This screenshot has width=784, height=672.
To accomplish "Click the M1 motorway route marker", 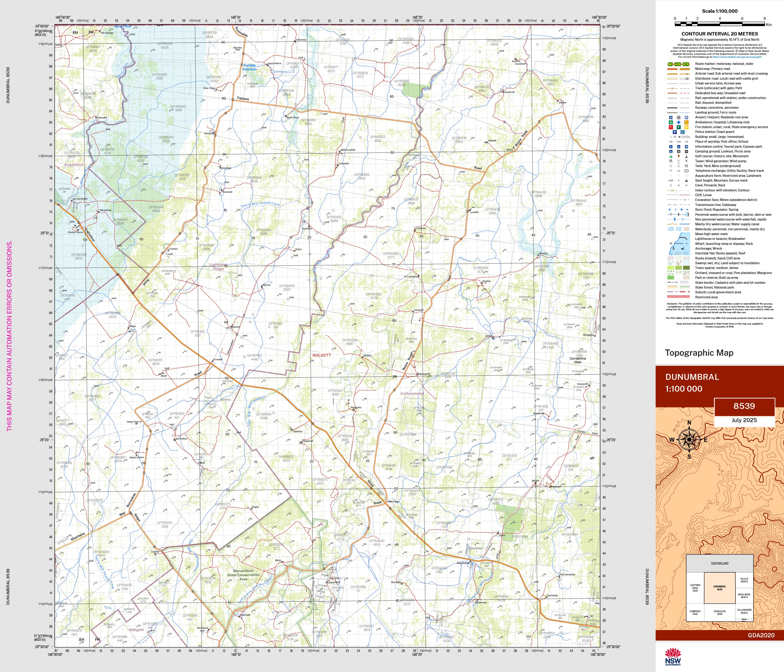I will pyautogui.click(x=670, y=64).
